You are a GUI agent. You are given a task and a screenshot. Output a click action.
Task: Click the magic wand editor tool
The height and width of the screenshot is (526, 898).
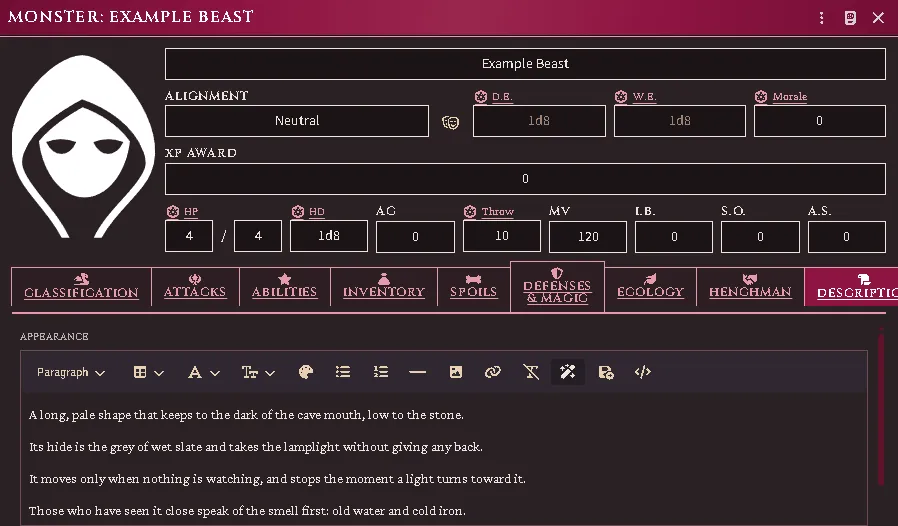click(x=568, y=372)
